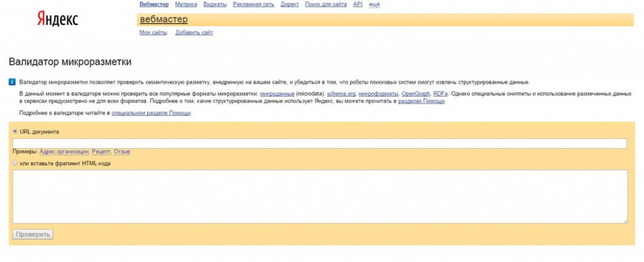Open Рекламная сеть in the top bar
The image size is (644, 262).
pyautogui.click(x=254, y=4)
